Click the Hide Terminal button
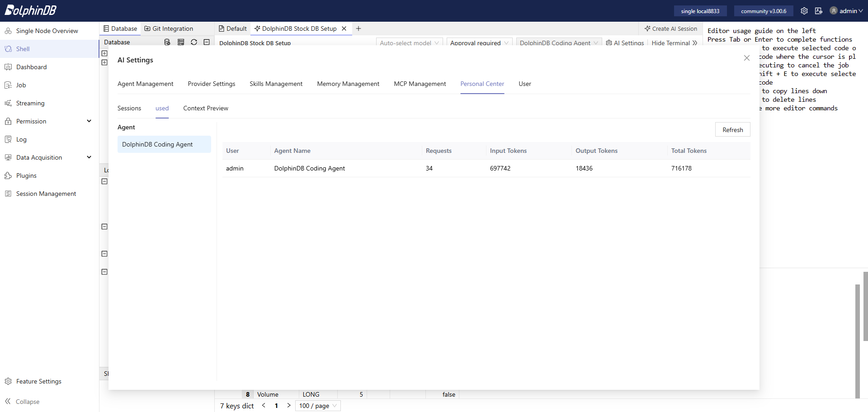This screenshot has width=868, height=412. pos(675,43)
